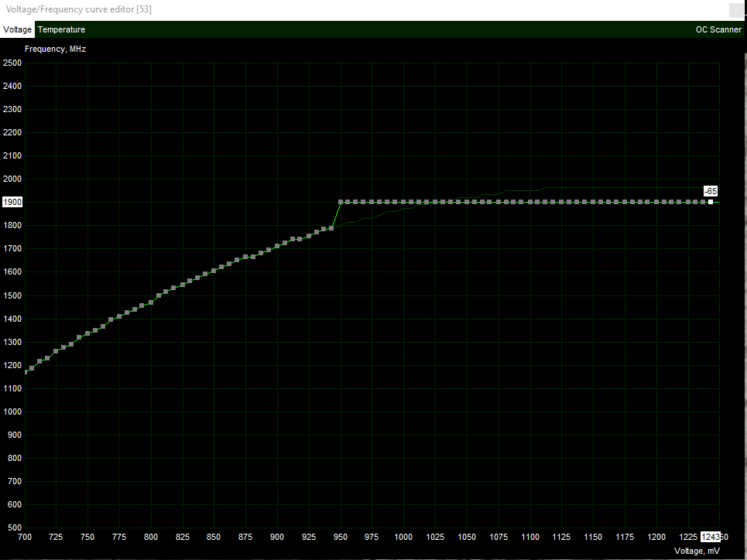Click the 2500 frequency axis label

coord(12,63)
